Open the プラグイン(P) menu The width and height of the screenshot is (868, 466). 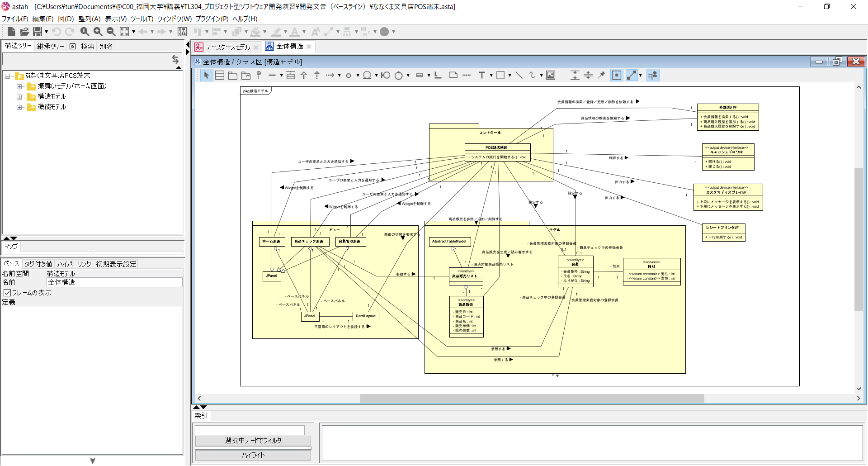point(212,19)
